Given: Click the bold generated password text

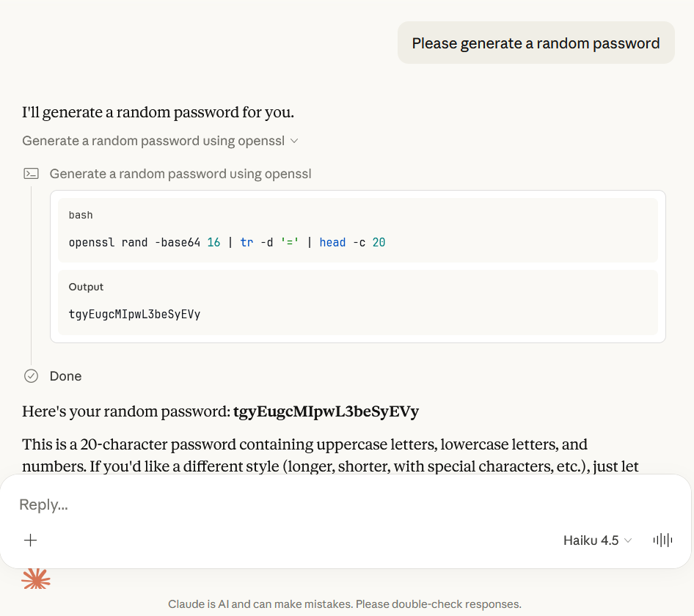Looking at the screenshot, I should [x=326, y=411].
